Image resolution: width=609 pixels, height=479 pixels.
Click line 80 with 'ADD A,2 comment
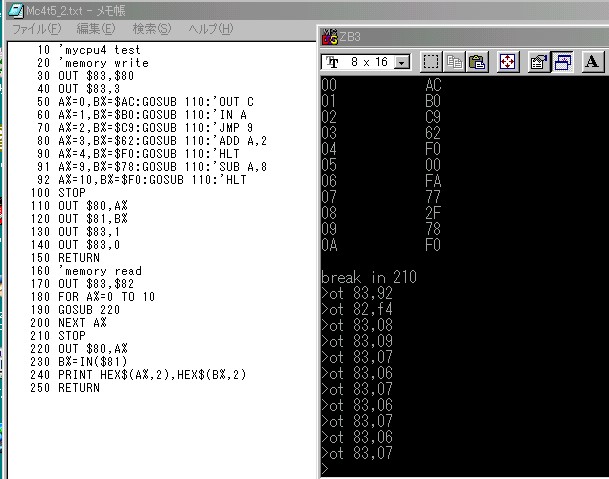pyautogui.click(x=152, y=141)
